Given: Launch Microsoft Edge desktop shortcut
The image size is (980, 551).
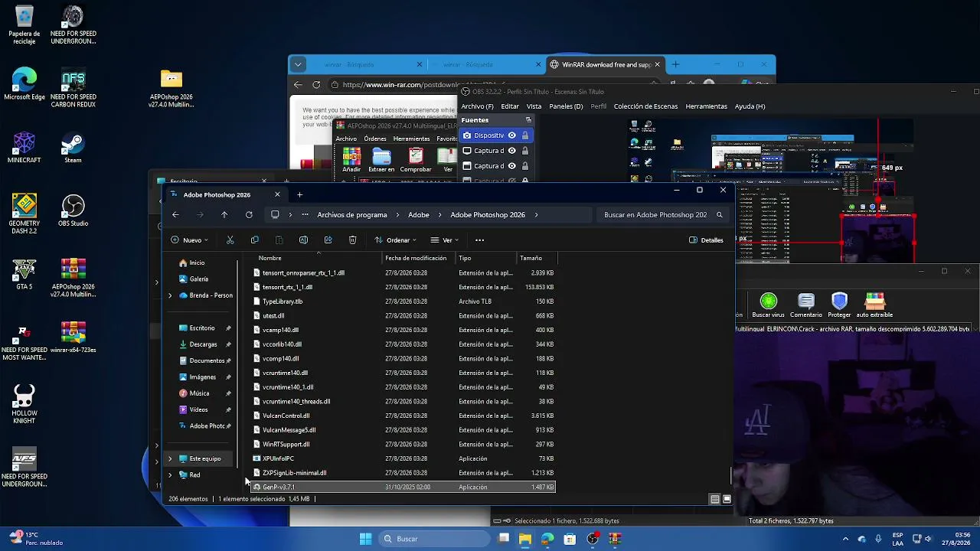Looking at the screenshot, I should (24, 85).
